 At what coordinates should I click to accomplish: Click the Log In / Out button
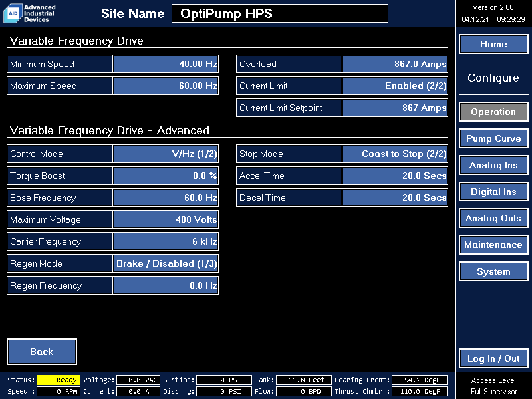493,358
